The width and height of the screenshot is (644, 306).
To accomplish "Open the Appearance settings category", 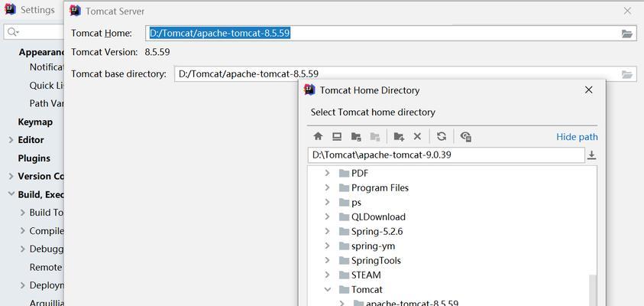I will 41,52.
